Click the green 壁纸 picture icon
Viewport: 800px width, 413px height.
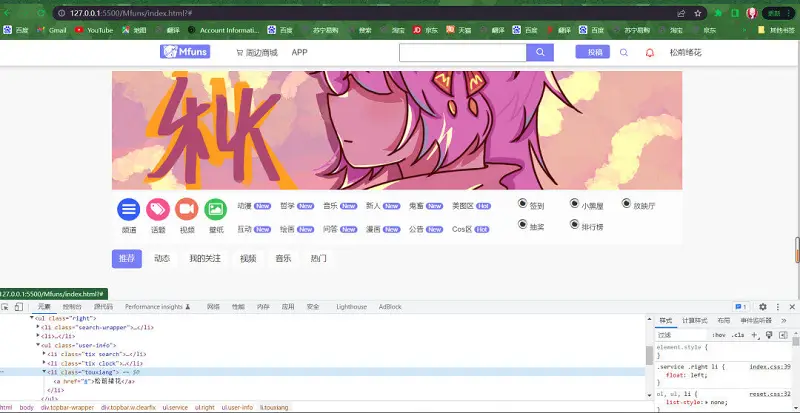(x=216, y=209)
